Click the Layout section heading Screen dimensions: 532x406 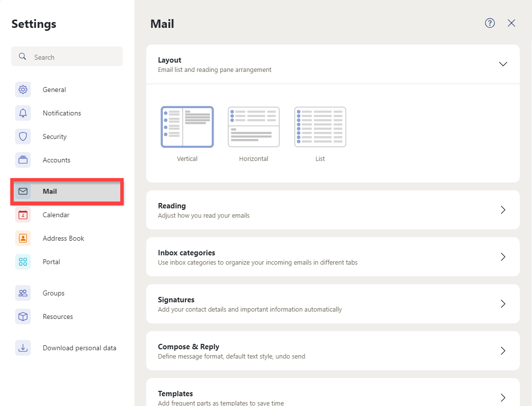(x=169, y=60)
